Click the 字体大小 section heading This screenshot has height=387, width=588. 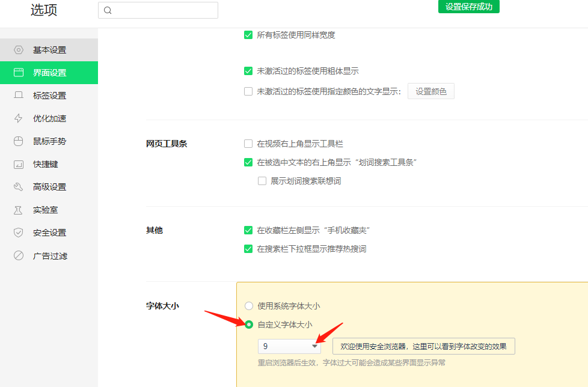pyautogui.click(x=162, y=306)
